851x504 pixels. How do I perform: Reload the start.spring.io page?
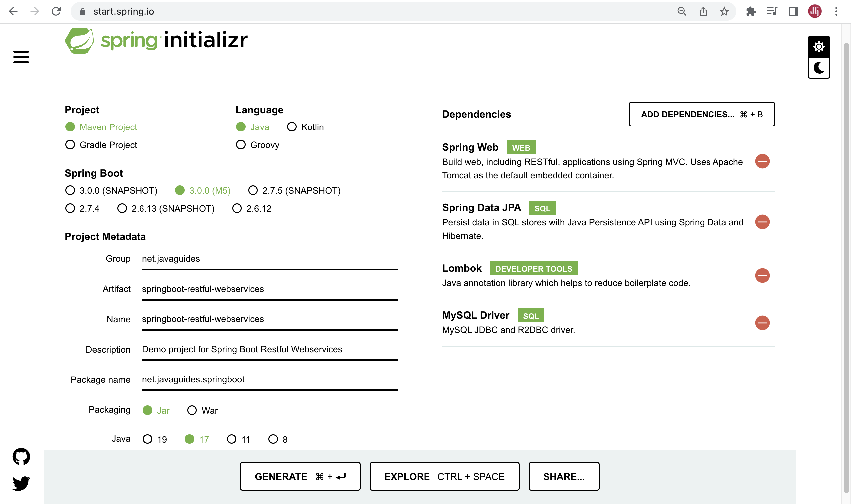[x=56, y=11]
